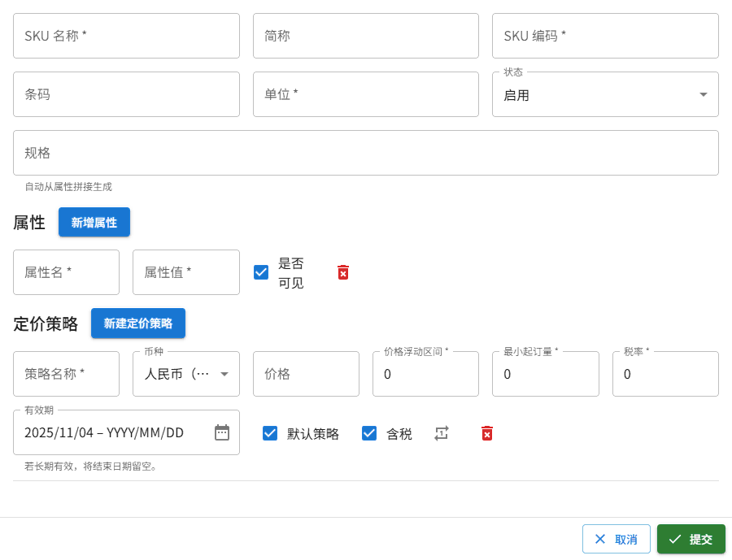Image resolution: width=732 pixels, height=560 pixels.
Task: Click the checkmark icon on the 提交 button
Action: (x=675, y=539)
